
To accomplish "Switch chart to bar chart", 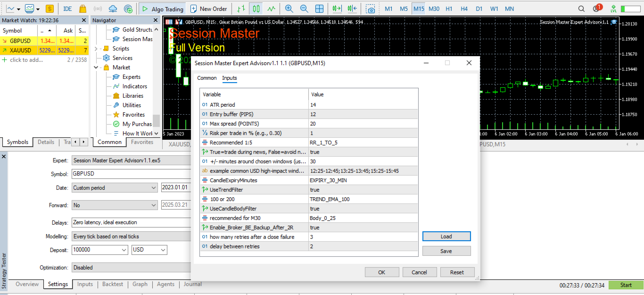I will [x=241, y=8].
